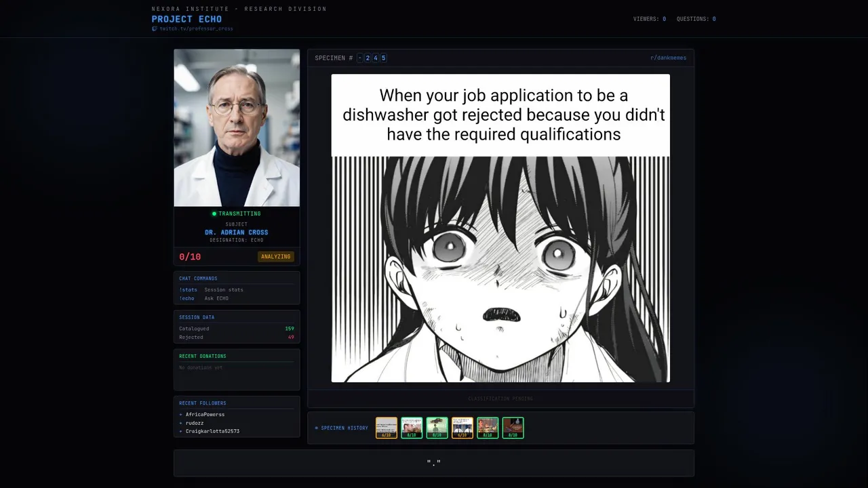The image size is (868, 488).
Task: Click the CLASSIFICATION PENDING bar
Action: [x=500, y=399]
